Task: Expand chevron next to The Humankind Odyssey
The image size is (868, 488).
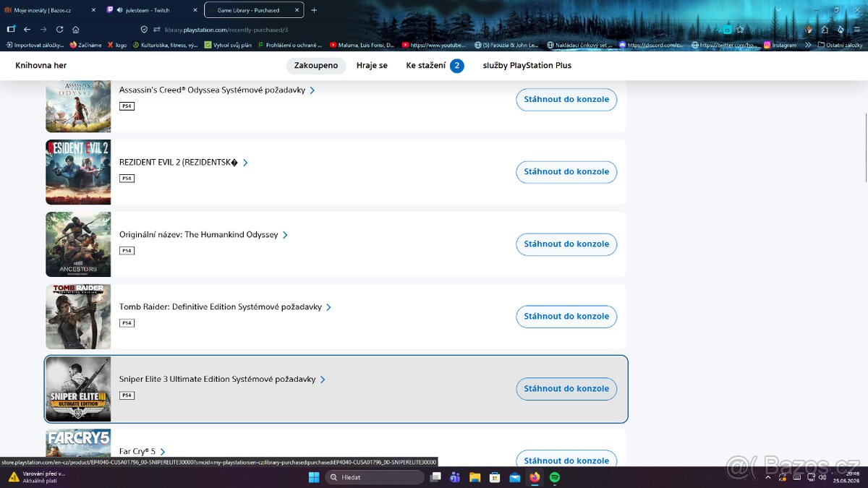Action: click(285, 235)
